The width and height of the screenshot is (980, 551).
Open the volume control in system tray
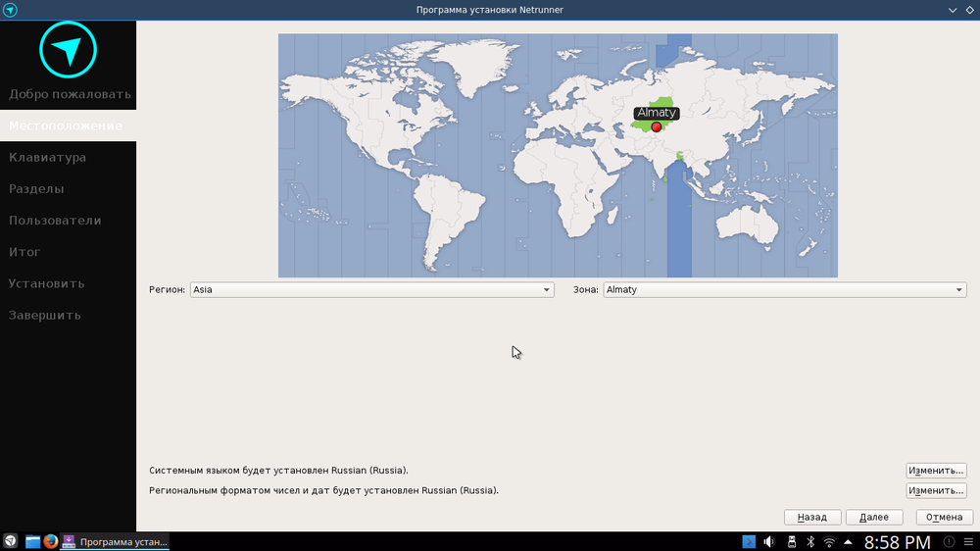point(769,541)
